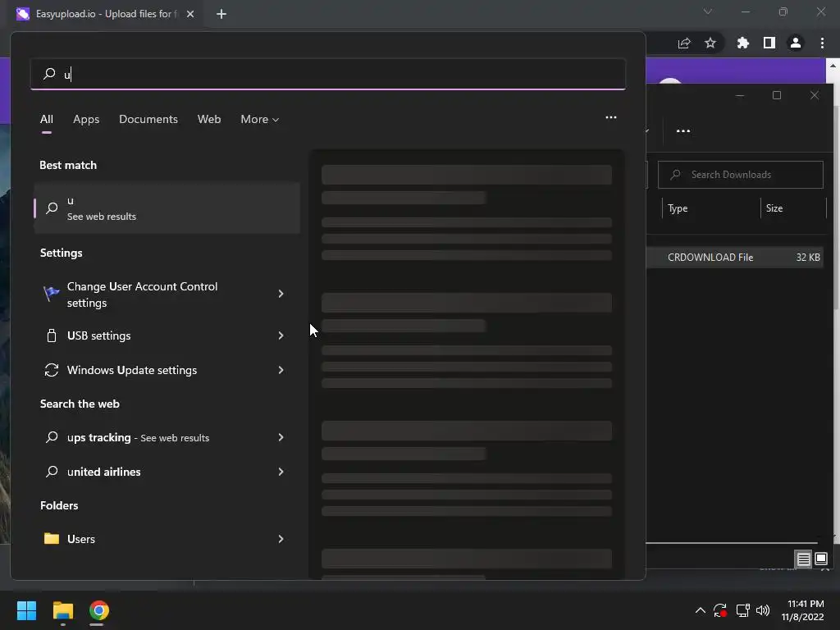Click browser page scrollbar up arrow
This screenshot has height=630, width=840.
tap(833, 66)
